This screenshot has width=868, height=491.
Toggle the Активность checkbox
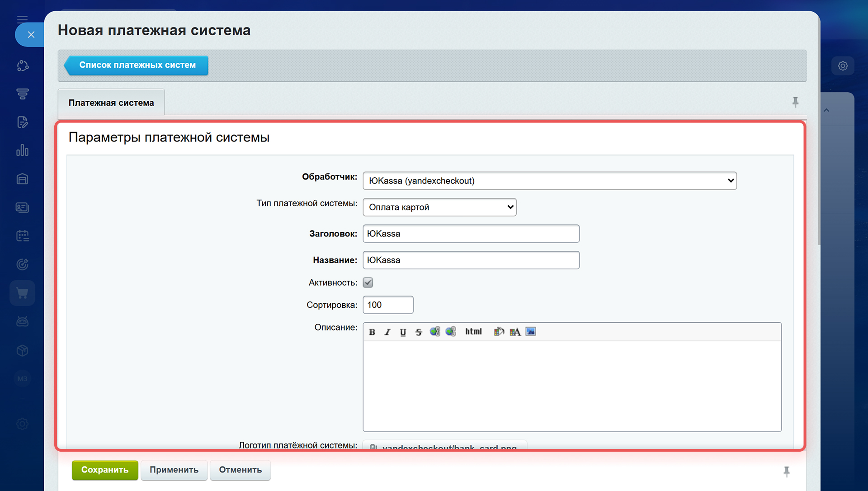(x=368, y=283)
